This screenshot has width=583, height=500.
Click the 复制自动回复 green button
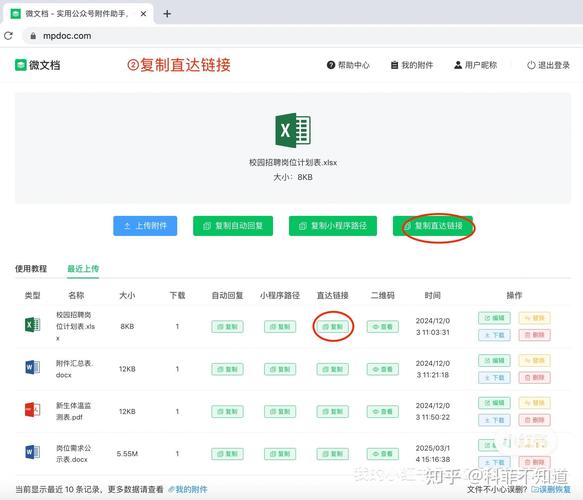coord(233,226)
